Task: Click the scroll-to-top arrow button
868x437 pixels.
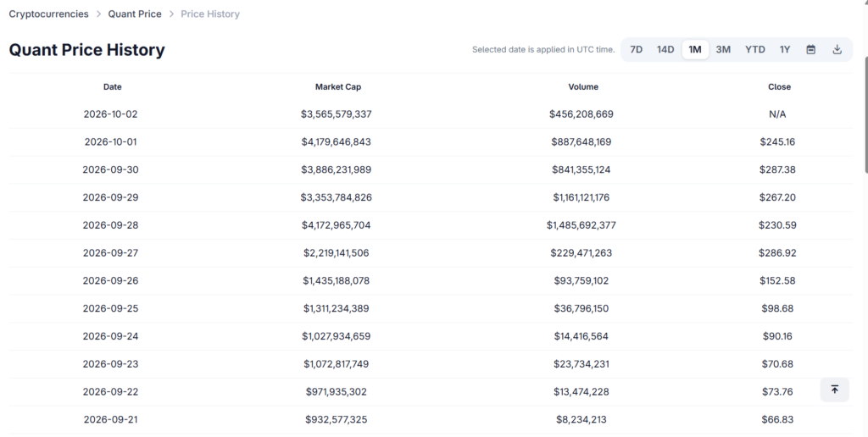Action: click(x=834, y=390)
